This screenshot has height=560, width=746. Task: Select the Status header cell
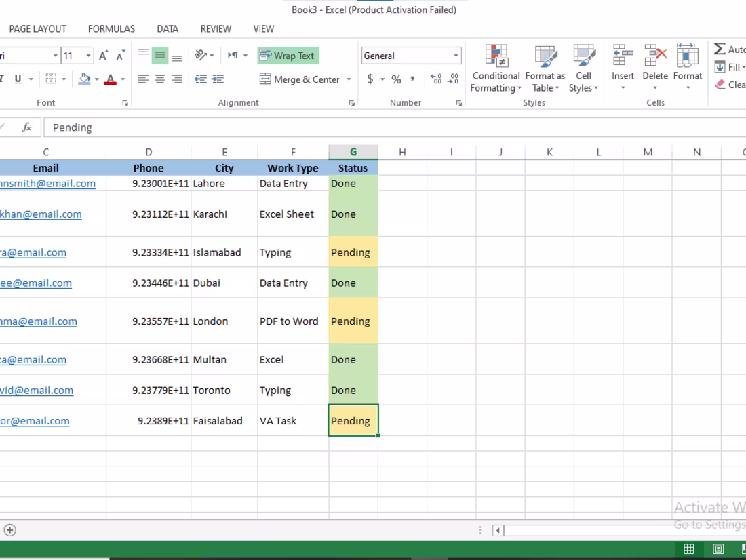tap(353, 168)
